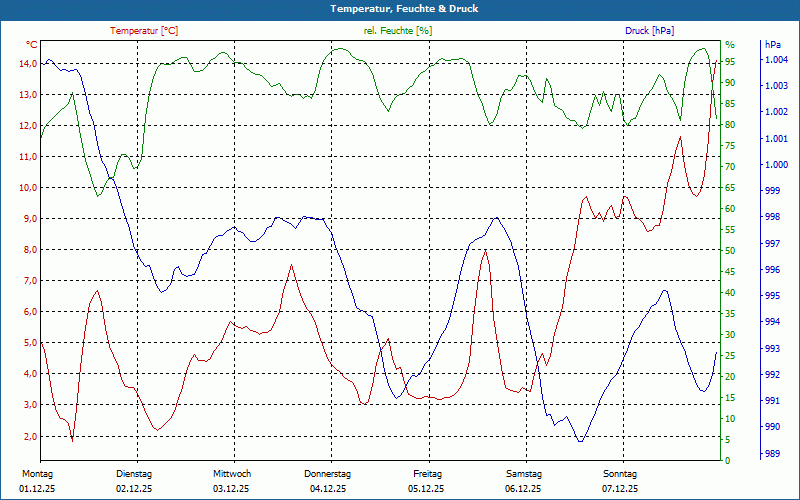Viewport: 800px width, 500px height.
Task: Click the chart title Temperatur, Feuchte & Druck
Action: (x=400, y=8)
